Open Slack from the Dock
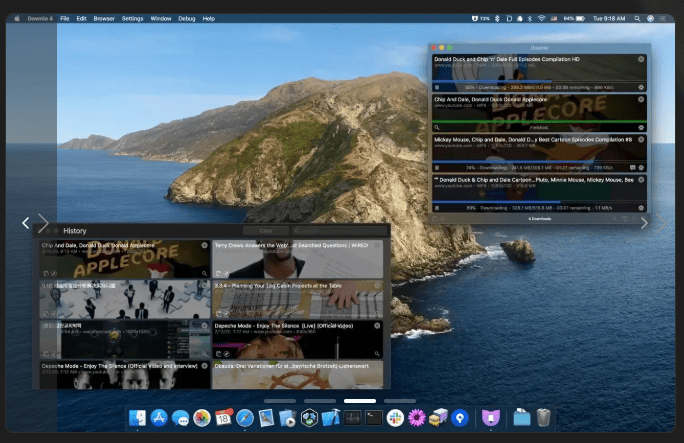 (x=395, y=418)
